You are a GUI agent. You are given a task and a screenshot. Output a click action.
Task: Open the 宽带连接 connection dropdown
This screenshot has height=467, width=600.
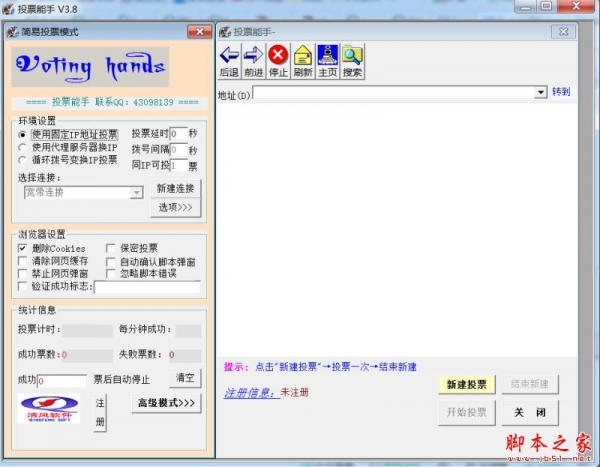[x=136, y=193]
